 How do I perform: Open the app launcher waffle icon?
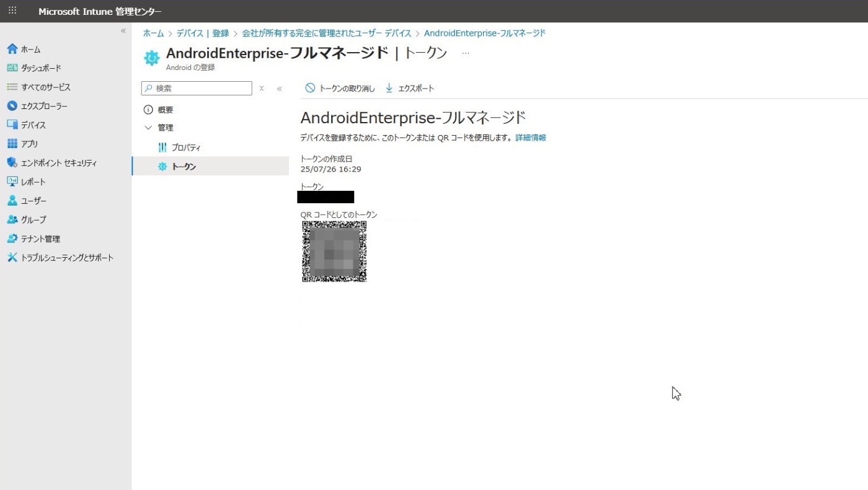click(x=12, y=11)
